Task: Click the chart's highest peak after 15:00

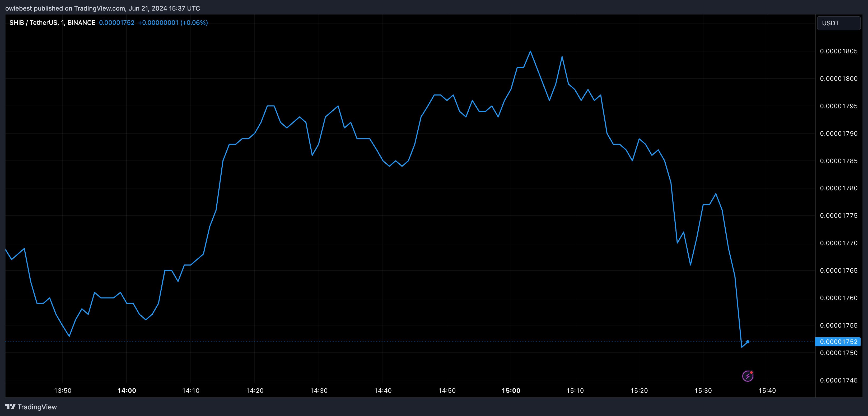Action: (530, 51)
